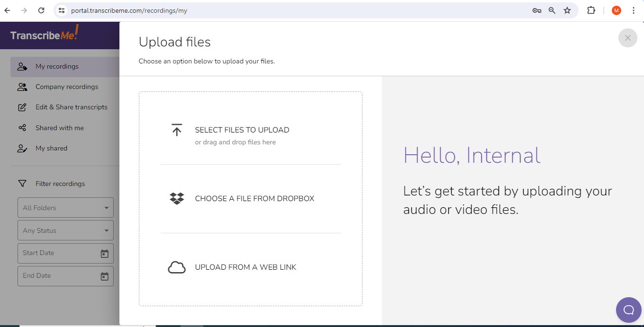This screenshot has width=644, height=327.
Task: Expand the All Folders dropdown
Action: tap(65, 208)
